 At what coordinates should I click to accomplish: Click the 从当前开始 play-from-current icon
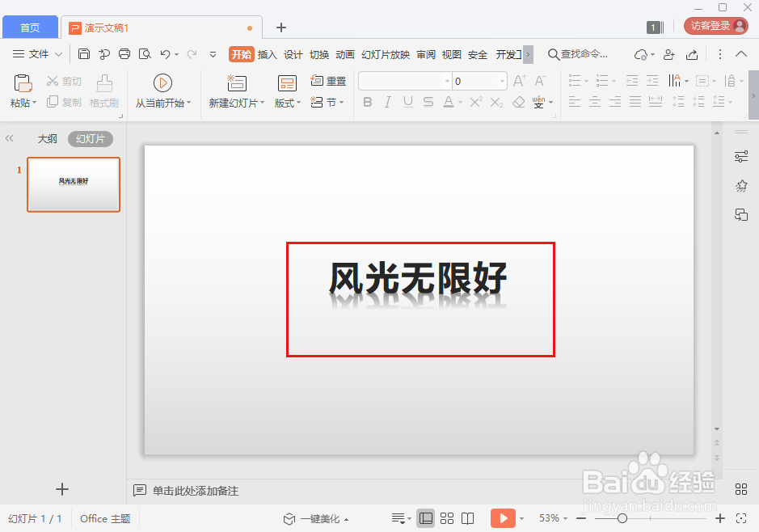coord(163,82)
